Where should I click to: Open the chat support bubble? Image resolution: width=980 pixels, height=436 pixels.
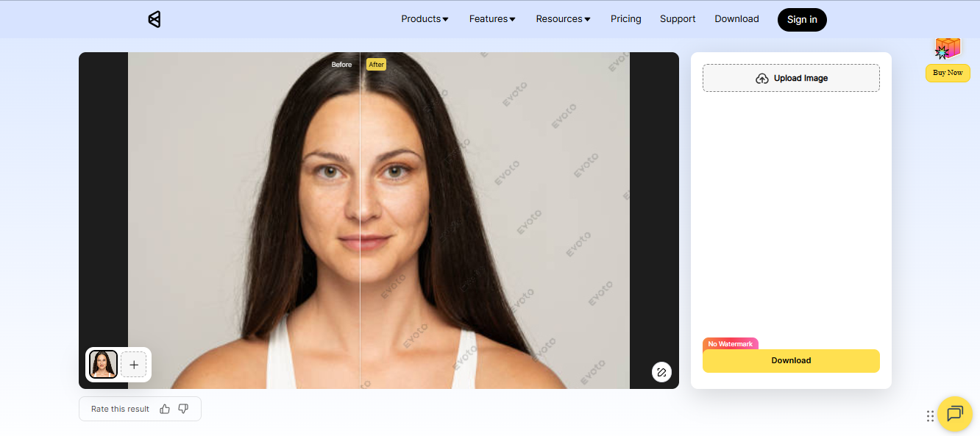(x=954, y=414)
